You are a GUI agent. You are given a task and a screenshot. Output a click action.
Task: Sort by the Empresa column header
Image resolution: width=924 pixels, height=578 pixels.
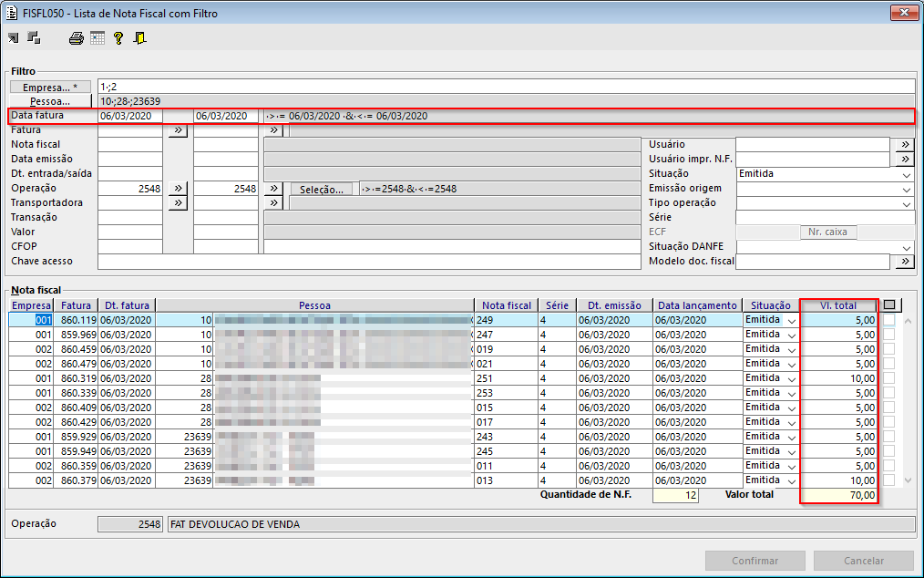tap(31, 305)
